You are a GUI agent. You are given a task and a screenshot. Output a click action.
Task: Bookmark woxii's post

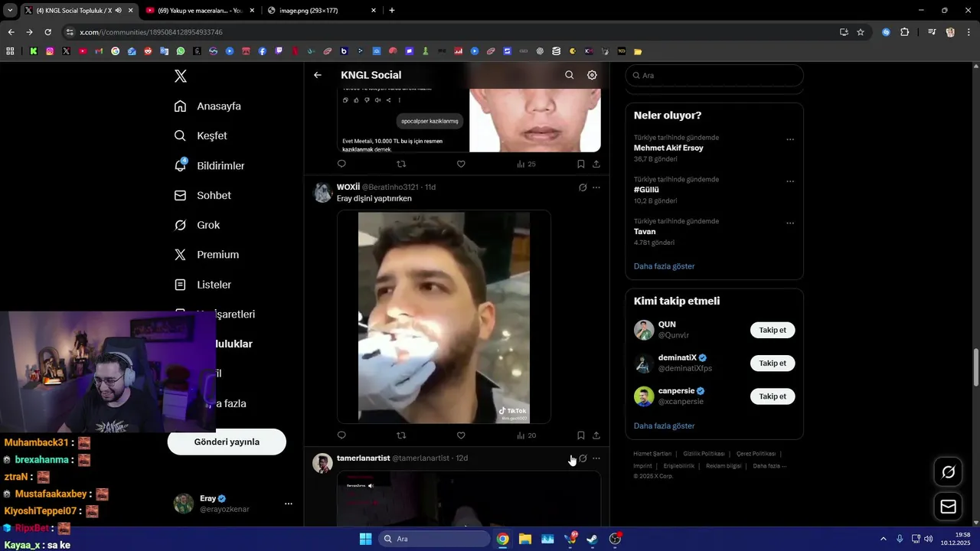pyautogui.click(x=580, y=435)
